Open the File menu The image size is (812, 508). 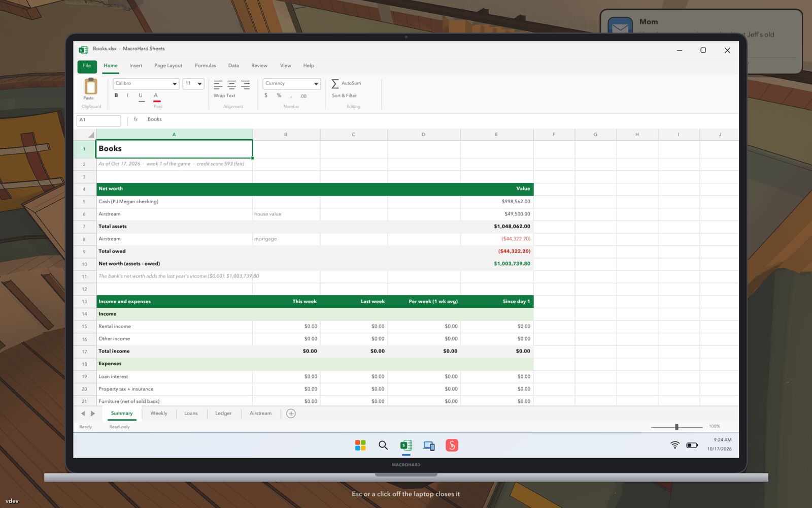[x=87, y=66]
